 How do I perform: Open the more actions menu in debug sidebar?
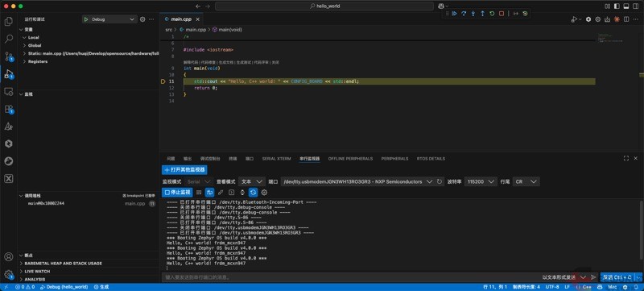click(151, 19)
